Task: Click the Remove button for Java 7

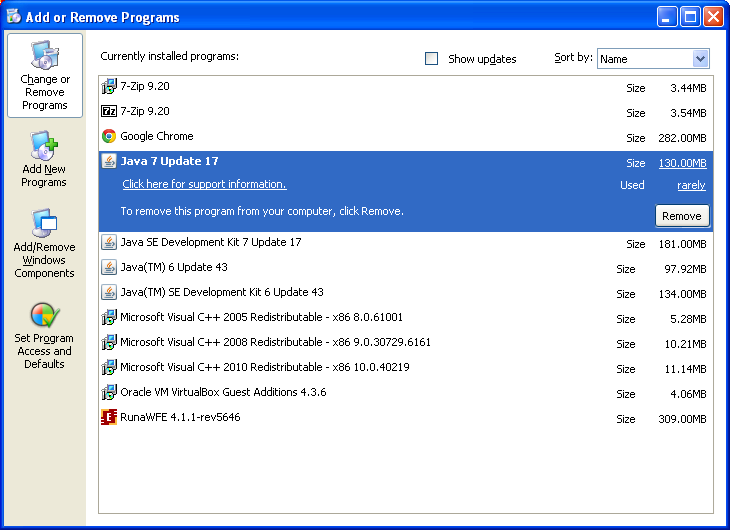Action: click(x=681, y=216)
